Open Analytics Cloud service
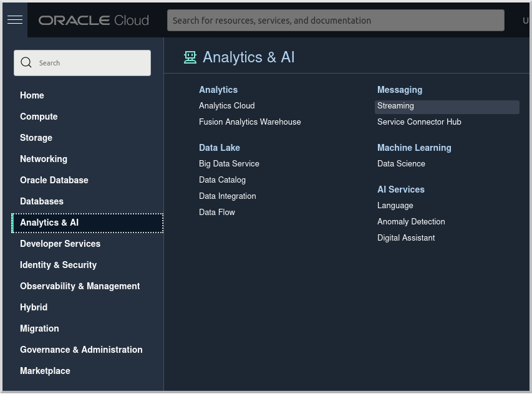This screenshot has width=532, height=412. pos(226,106)
